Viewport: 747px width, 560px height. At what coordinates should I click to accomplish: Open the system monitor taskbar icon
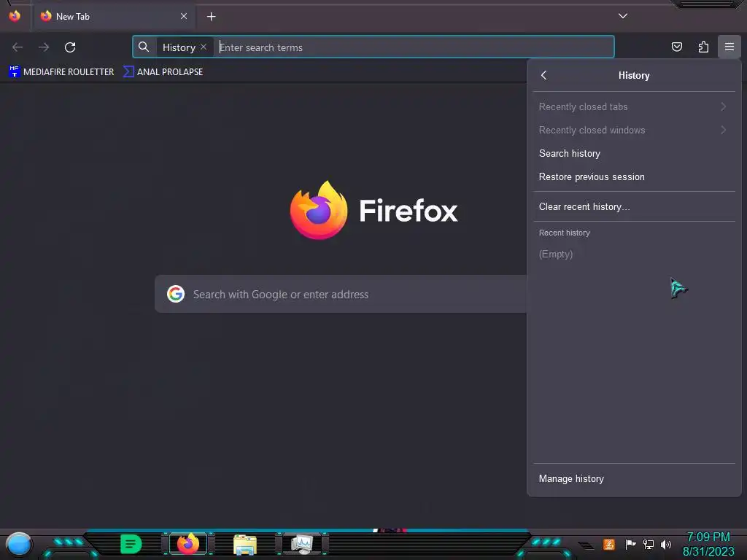coord(302,544)
